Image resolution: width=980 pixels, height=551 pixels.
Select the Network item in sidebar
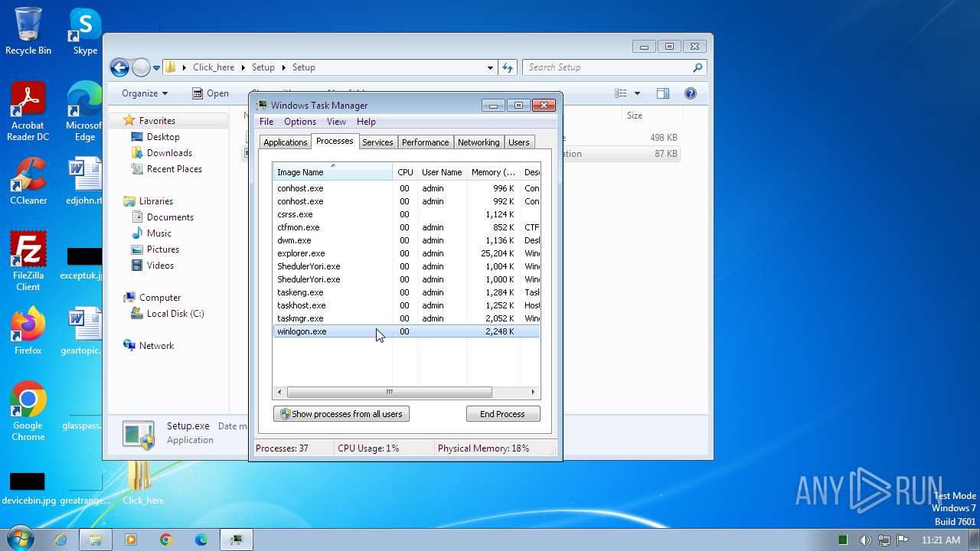point(156,346)
